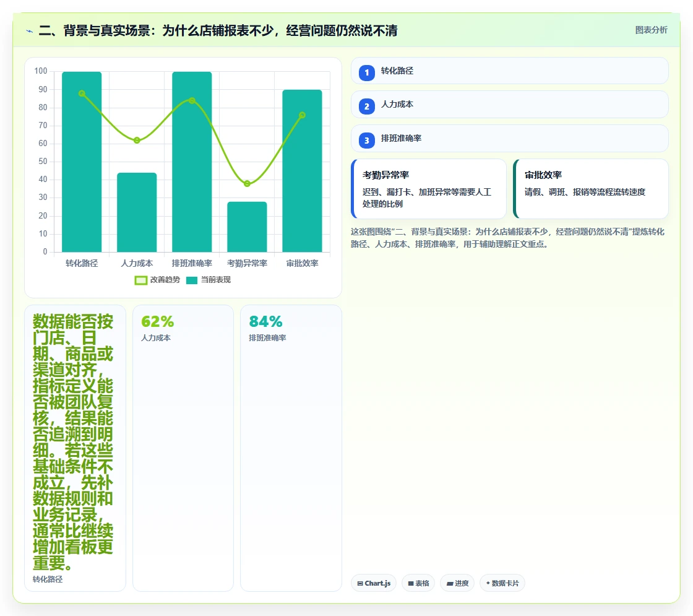Click the 图表分析 label in header

click(651, 30)
